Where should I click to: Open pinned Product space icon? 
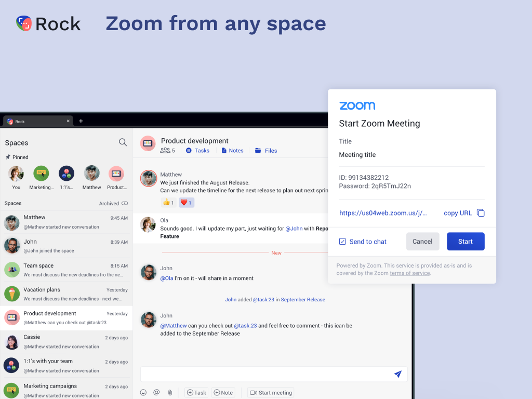point(116,174)
